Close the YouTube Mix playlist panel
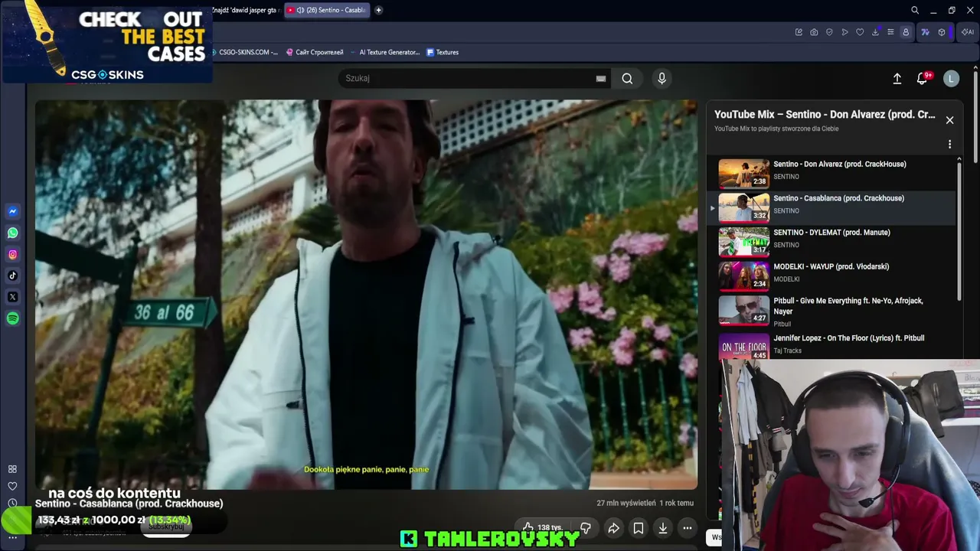This screenshot has height=551, width=980. point(949,120)
